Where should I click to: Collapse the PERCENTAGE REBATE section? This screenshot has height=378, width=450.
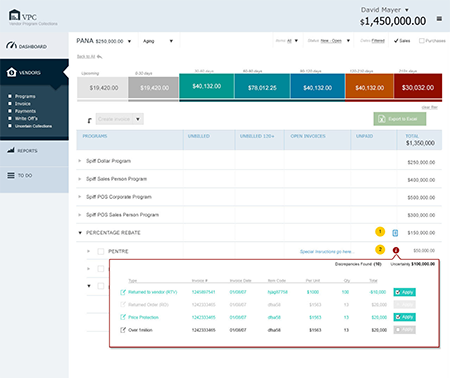pyautogui.click(x=80, y=233)
